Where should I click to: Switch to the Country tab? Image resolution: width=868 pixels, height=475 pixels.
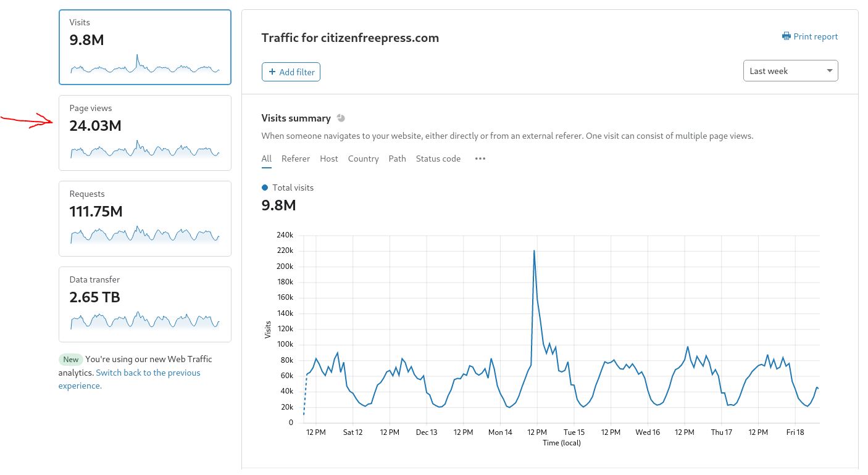tap(363, 159)
